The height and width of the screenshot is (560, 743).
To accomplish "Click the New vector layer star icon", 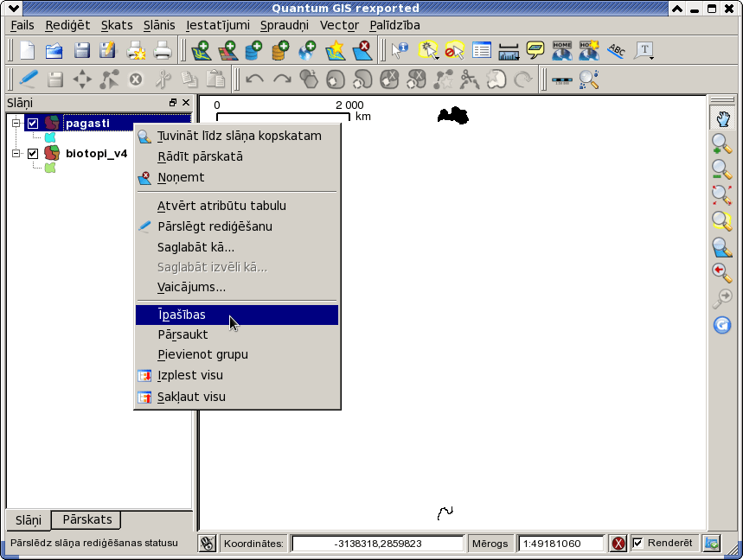I will [335, 50].
